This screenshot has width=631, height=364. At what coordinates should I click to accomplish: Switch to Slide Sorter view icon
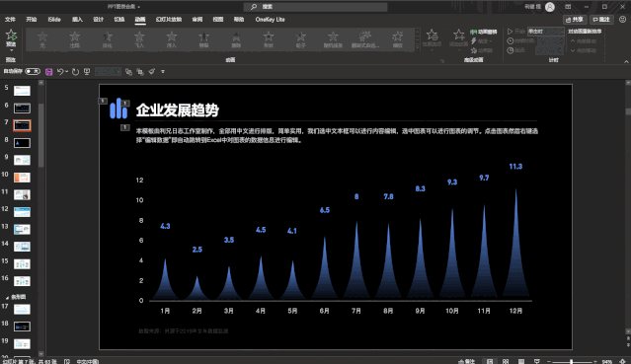[x=506, y=361]
